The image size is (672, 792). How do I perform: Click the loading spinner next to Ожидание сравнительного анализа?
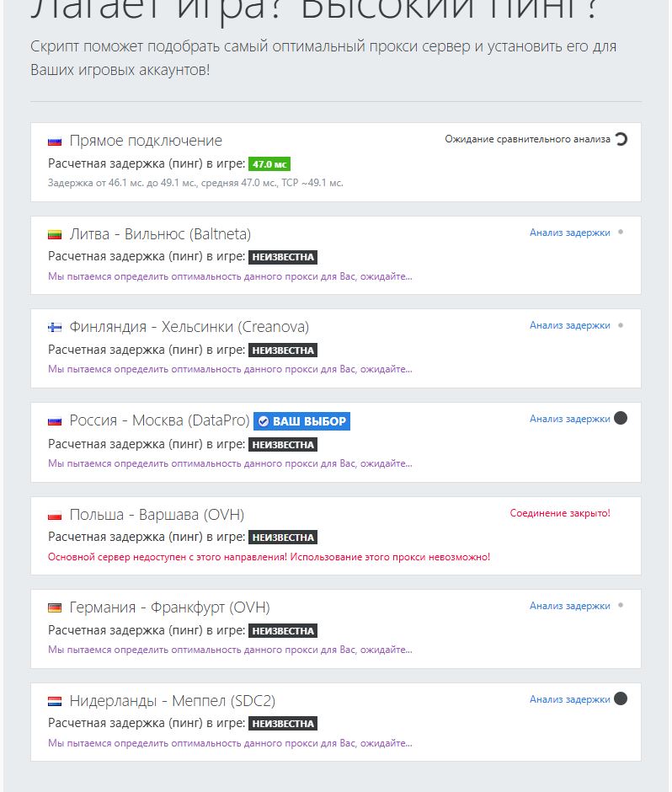coord(621,139)
